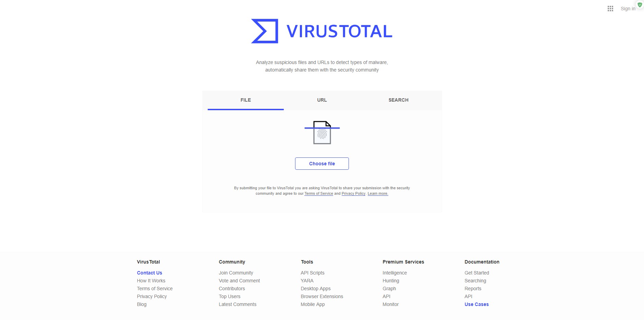This screenshot has height=320, width=644.
Task: Open API Scripts under Tools
Action: point(313,273)
